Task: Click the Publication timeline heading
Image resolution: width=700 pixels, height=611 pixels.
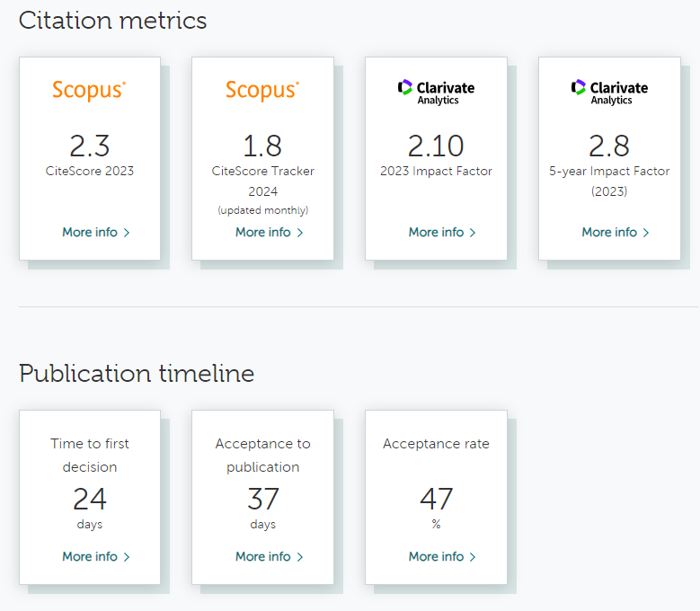Action: (137, 374)
